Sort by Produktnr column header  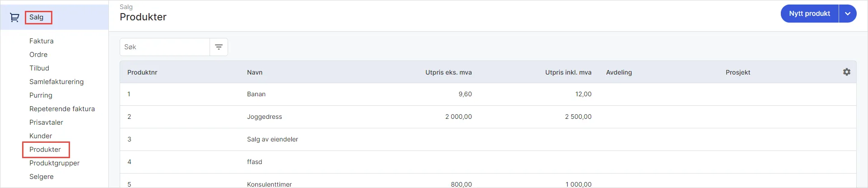tap(142, 72)
